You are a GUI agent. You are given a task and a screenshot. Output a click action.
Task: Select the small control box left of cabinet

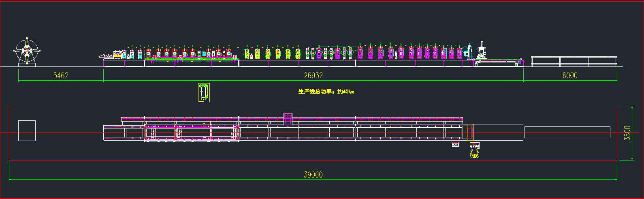tap(455, 144)
